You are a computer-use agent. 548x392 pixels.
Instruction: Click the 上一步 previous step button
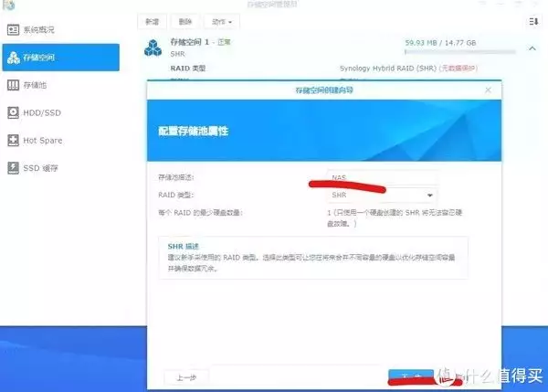[x=186, y=377]
